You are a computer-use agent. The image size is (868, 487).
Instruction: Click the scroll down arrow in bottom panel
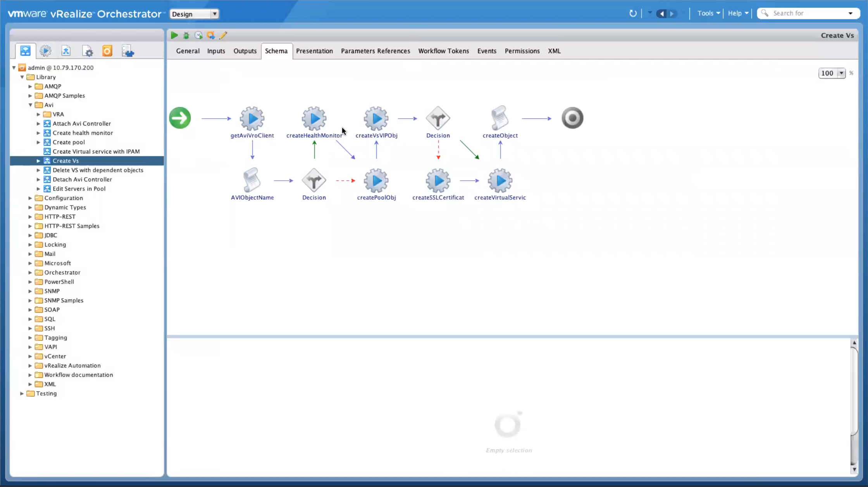(x=854, y=469)
